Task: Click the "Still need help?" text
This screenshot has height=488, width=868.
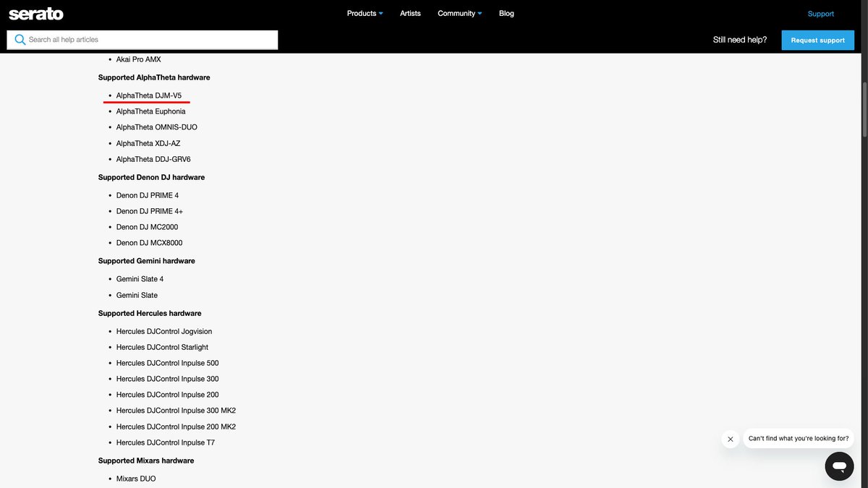Action: tap(740, 40)
